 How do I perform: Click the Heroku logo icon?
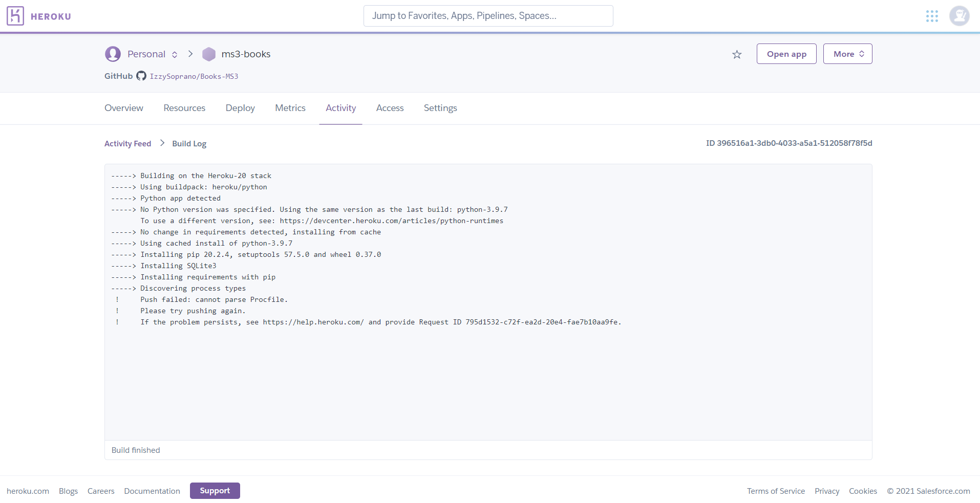pyautogui.click(x=15, y=16)
